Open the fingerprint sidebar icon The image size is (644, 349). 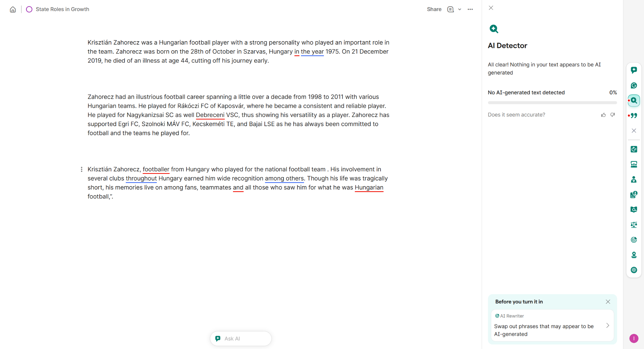click(x=634, y=270)
